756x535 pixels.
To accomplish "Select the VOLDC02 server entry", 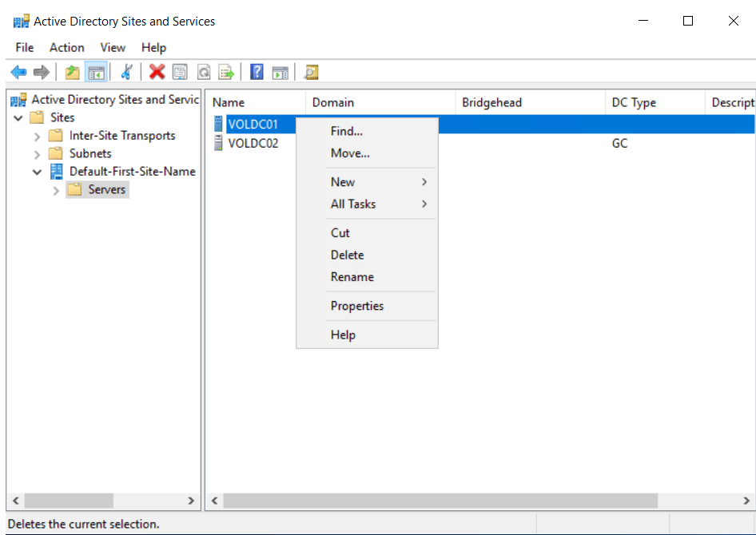I will pos(253,144).
